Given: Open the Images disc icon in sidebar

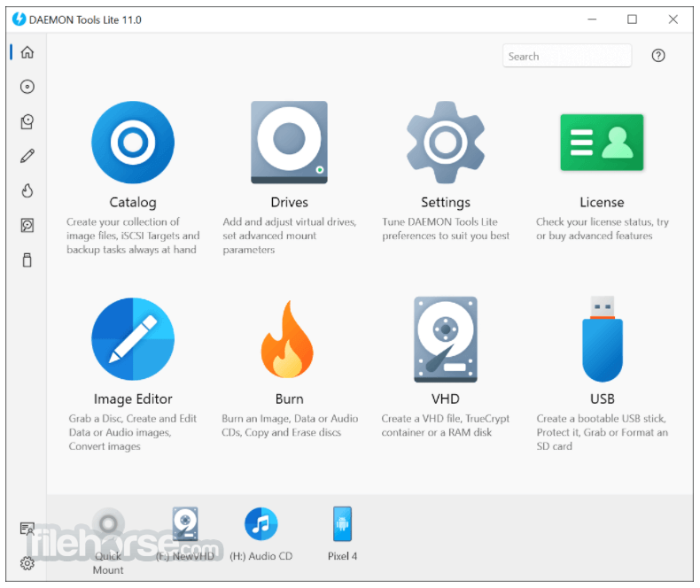Looking at the screenshot, I should point(27,87).
